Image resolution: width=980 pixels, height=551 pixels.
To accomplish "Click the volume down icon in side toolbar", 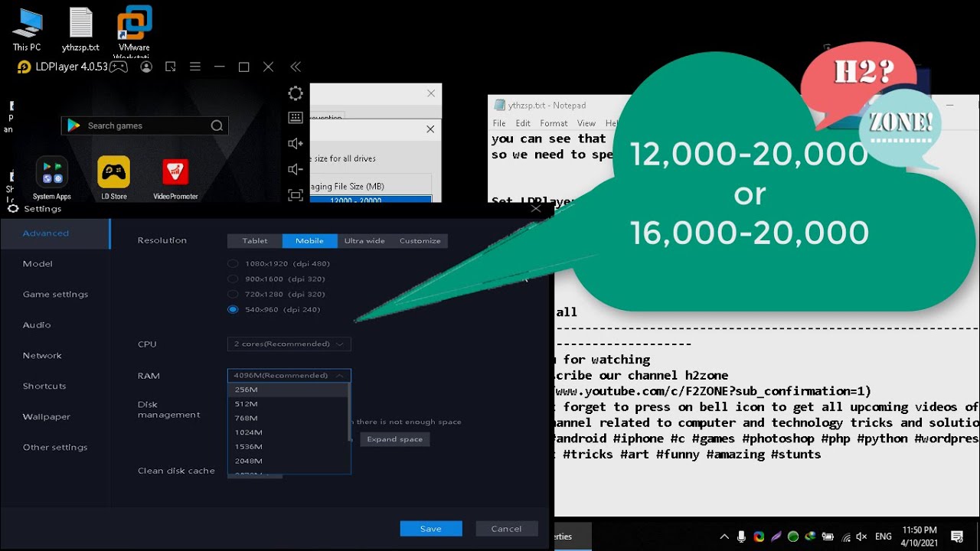I will tap(296, 169).
